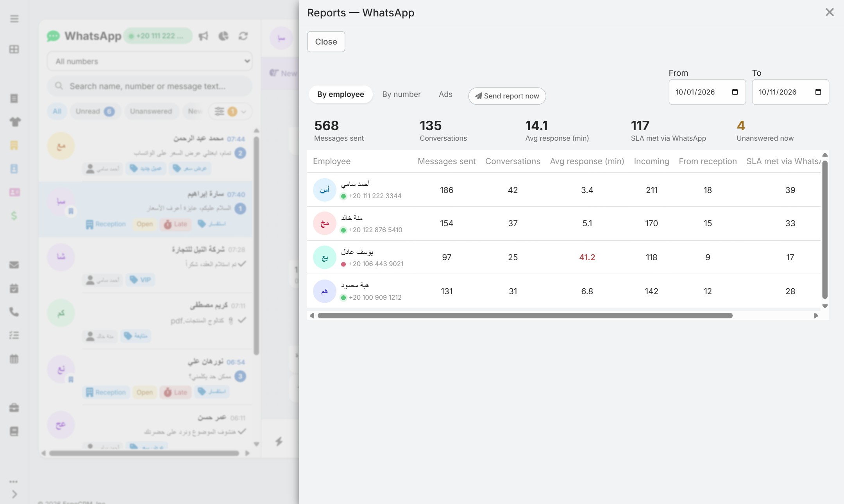Viewport: 844px width, 504px height.
Task: Sort by Messages sent column header
Action: [447, 161]
